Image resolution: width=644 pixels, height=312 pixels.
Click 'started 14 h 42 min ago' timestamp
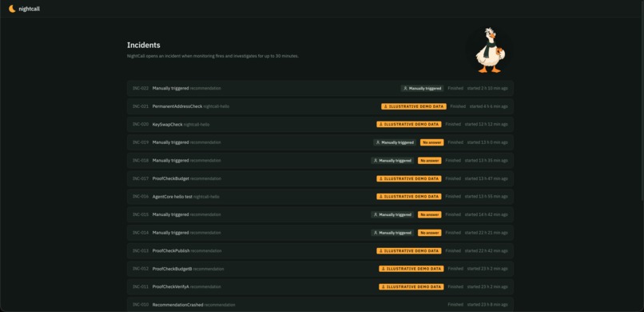487,214
